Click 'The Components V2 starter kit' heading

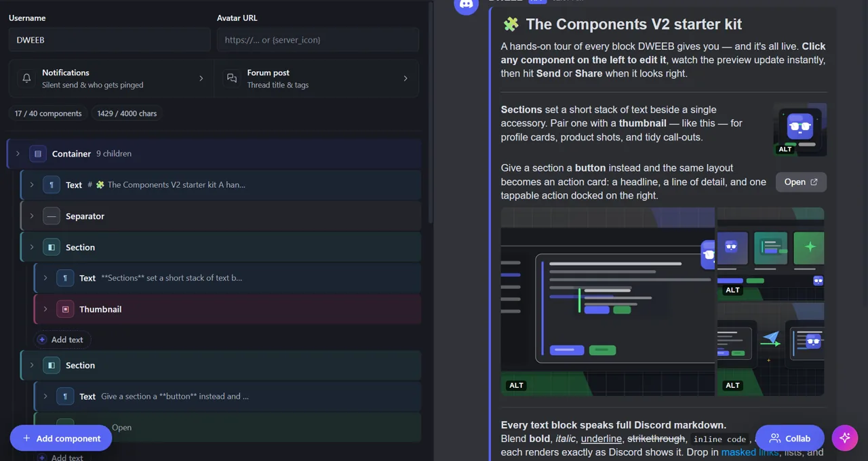point(633,24)
